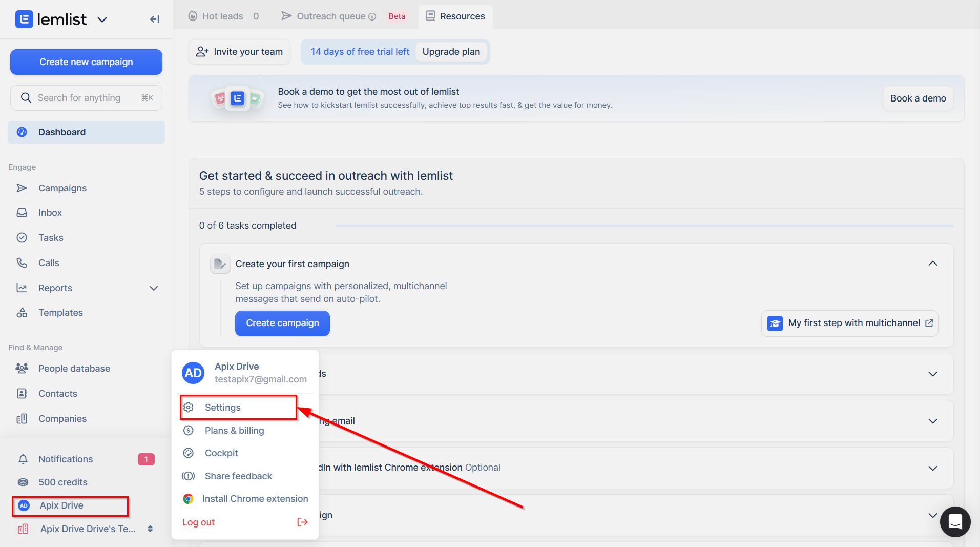This screenshot has width=980, height=547.
Task: Select Plans & billing in profile menu
Action: 235,431
